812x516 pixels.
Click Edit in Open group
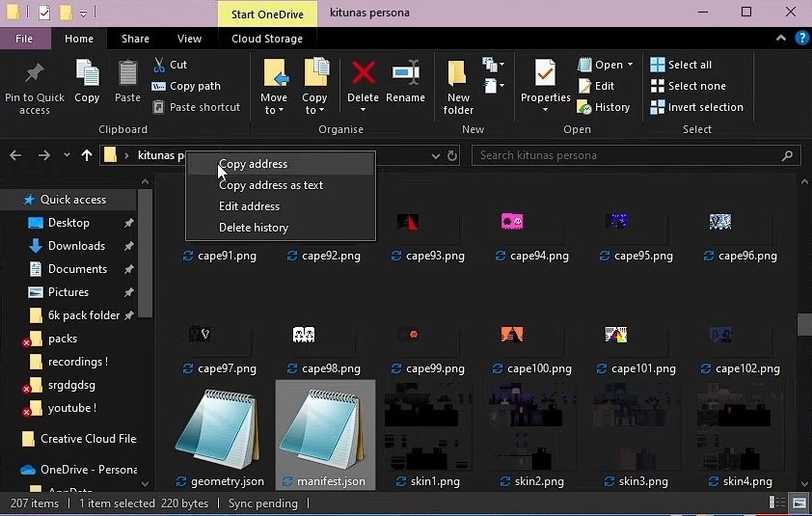pos(596,86)
